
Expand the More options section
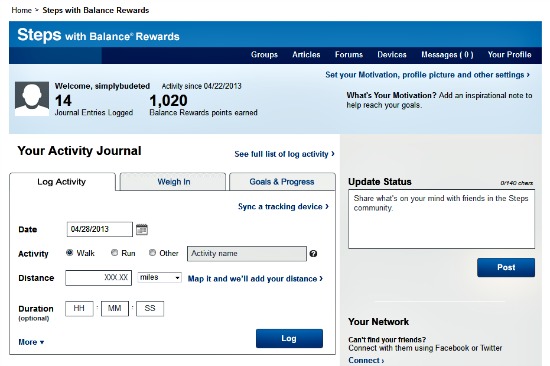coord(31,342)
